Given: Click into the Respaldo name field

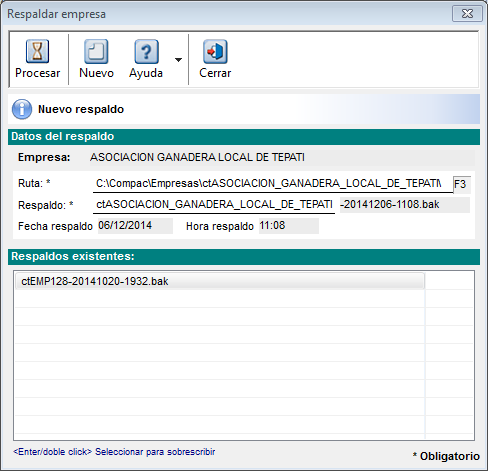Looking at the screenshot, I should click(214, 205).
